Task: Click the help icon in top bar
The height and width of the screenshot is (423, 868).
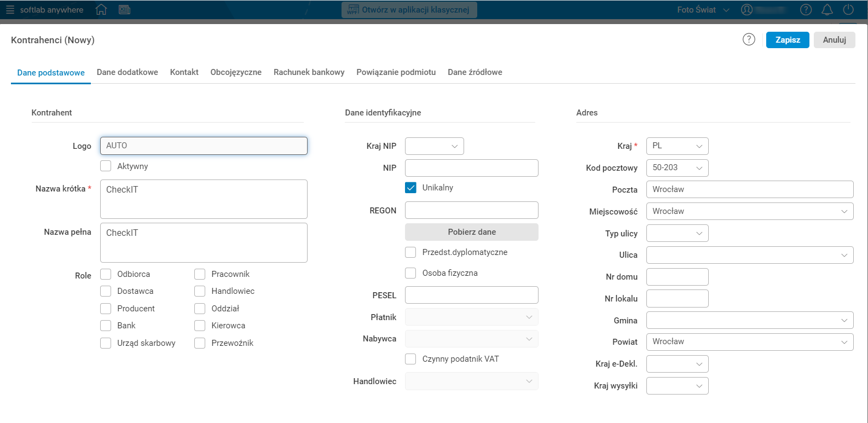Action: [x=806, y=10]
